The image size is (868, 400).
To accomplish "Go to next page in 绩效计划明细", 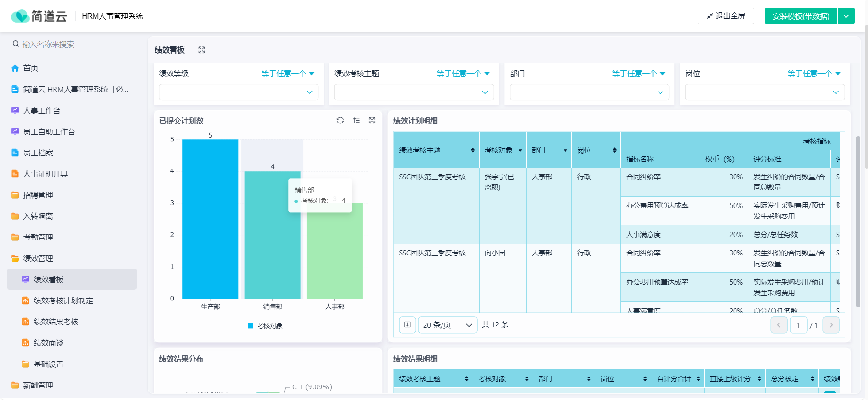I will pos(831,325).
